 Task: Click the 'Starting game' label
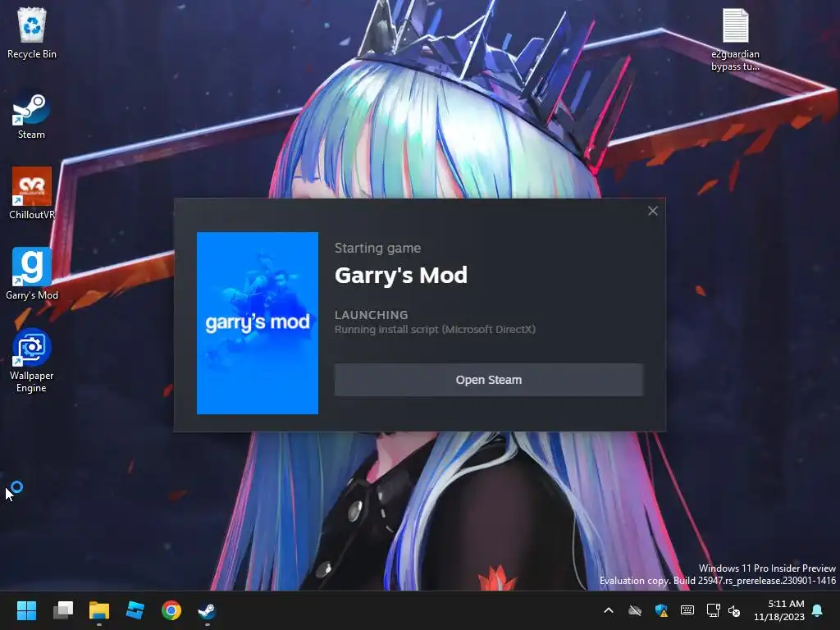tap(377, 248)
